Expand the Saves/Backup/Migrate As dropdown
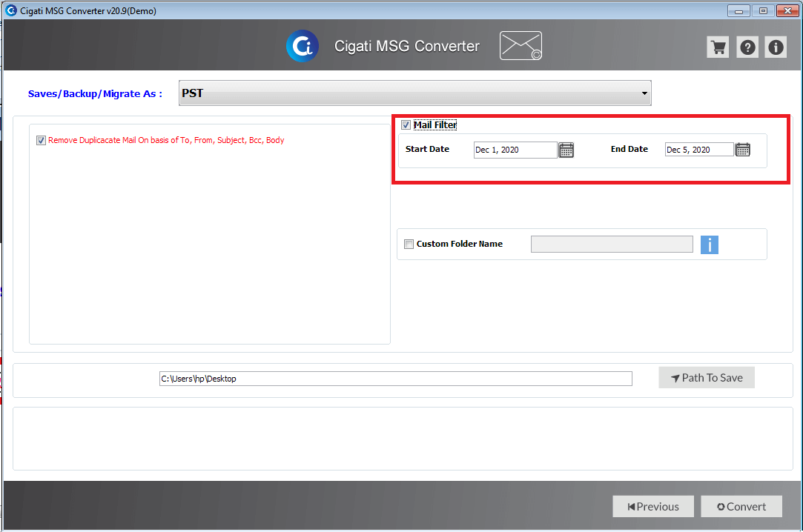 [x=414, y=93]
